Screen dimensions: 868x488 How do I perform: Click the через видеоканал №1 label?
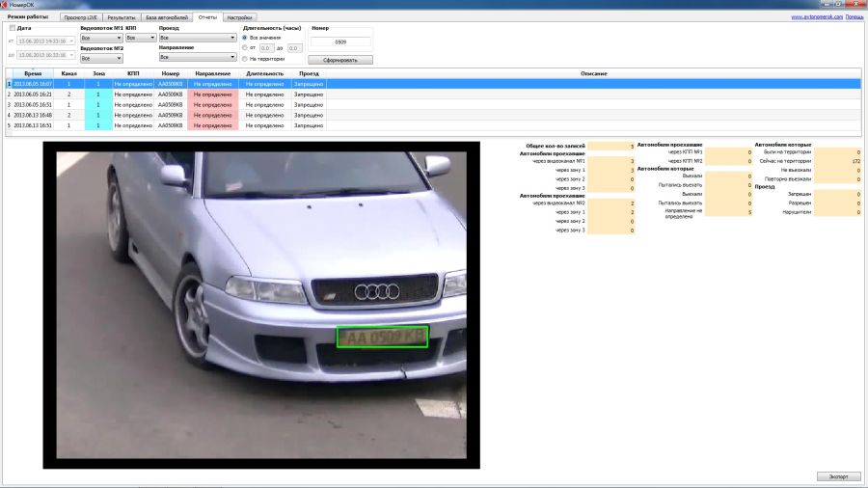pyautogui.click(x=558, y=161)
